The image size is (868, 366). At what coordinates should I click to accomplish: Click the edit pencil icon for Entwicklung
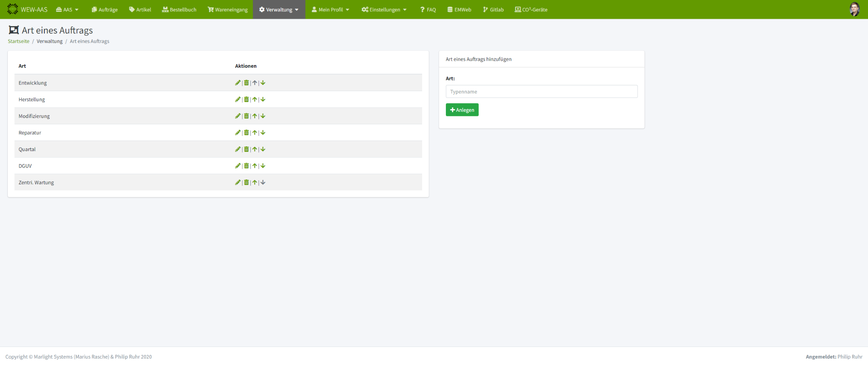(x=238, y=83)
